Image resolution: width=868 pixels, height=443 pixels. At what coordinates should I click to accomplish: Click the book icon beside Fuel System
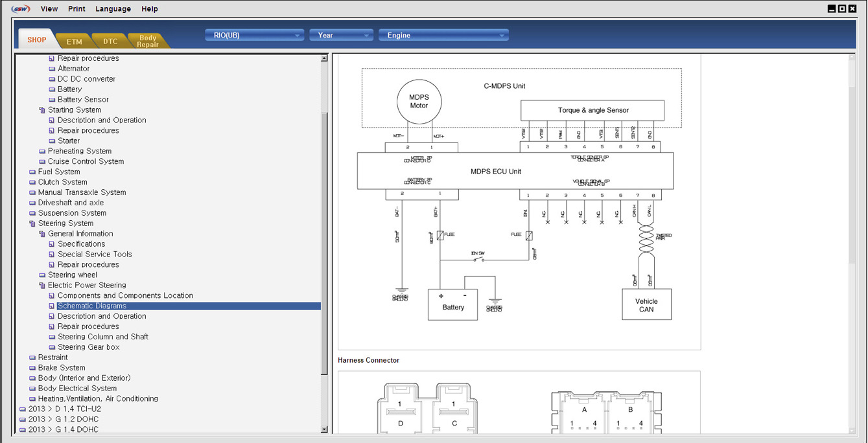click(32, 172)
